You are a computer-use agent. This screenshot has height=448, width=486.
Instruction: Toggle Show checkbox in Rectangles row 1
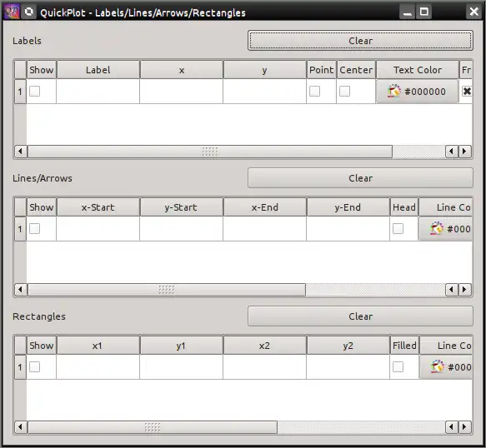[35, 367]
